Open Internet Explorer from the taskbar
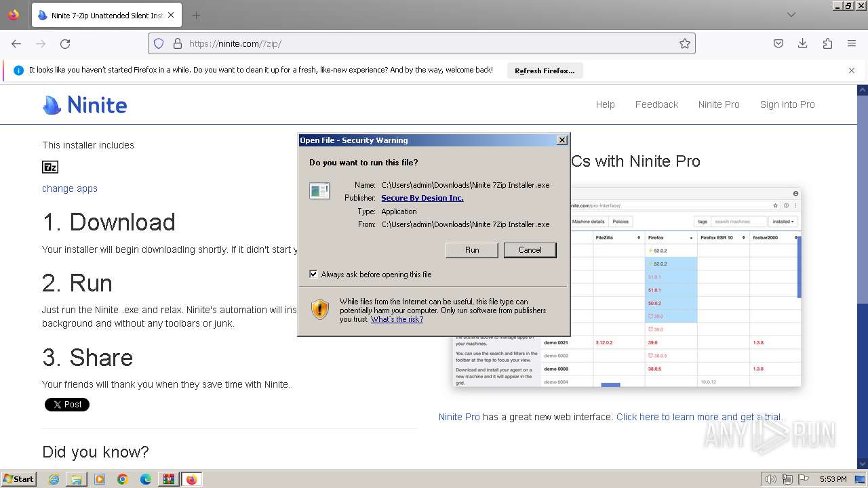868x488 pixels. click(x=54, y=479)
